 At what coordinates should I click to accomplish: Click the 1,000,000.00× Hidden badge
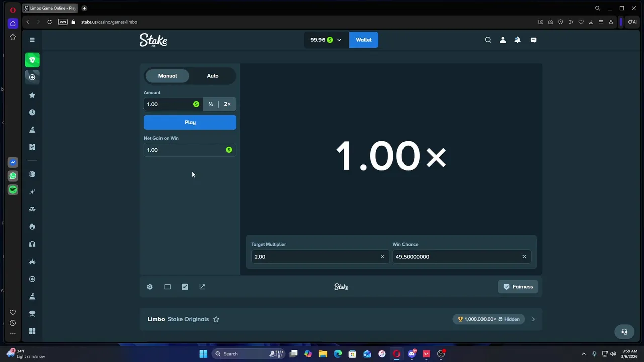click(489, 319)
